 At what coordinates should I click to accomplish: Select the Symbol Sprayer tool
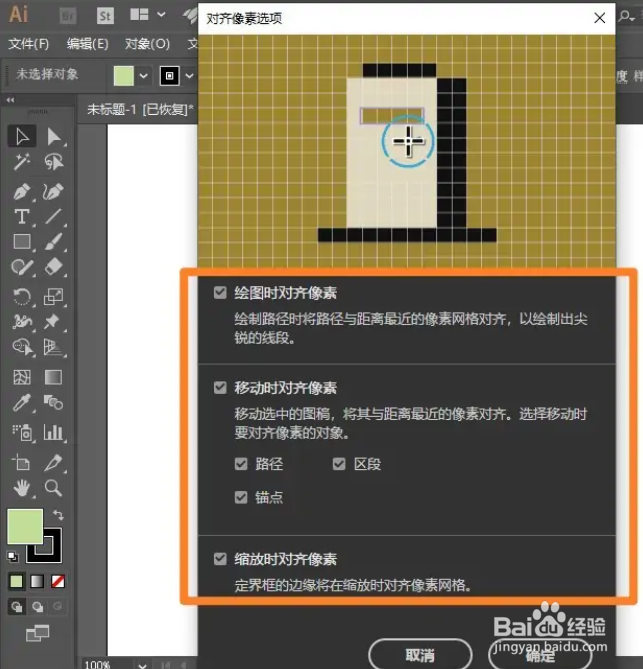click(22, 433)
